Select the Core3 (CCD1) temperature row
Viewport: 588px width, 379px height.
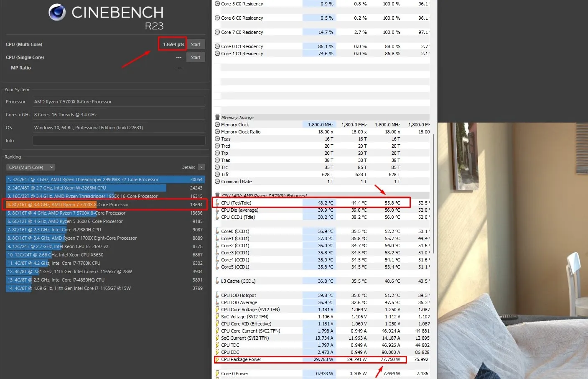[322, 253]
